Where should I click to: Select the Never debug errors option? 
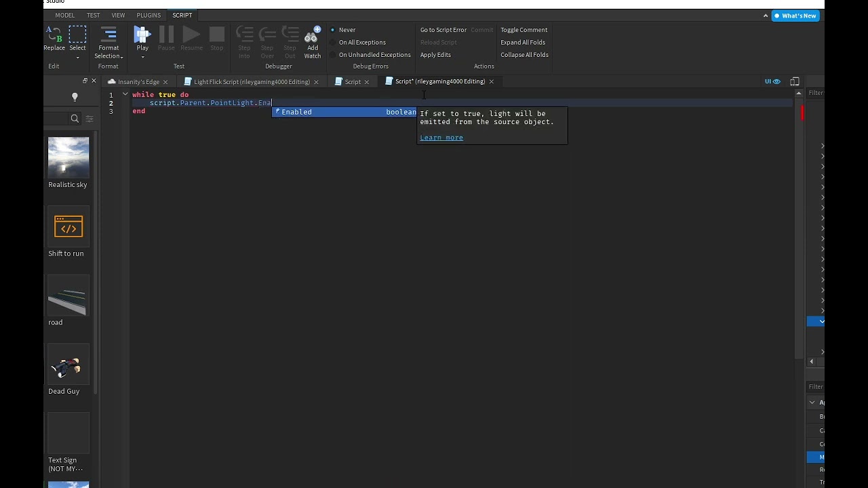pos(343,30)
